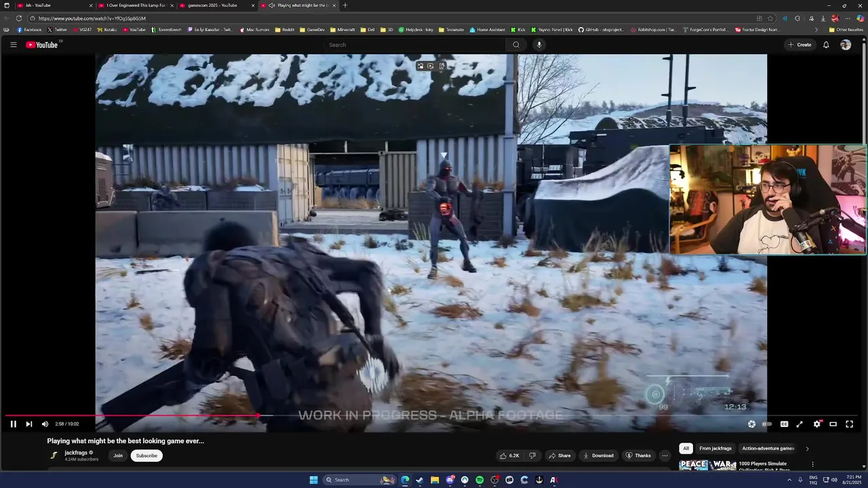The width and height of the screenshot is (868, 488).
Task: Pause the video playback
Action: [13, 424]
